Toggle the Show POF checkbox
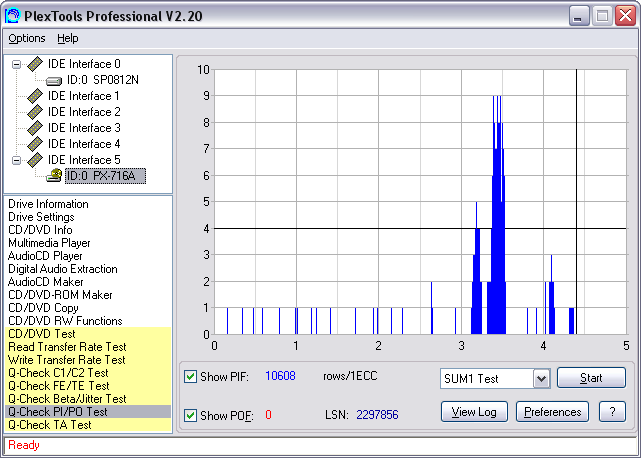Screen dimensions: 641x458 pyautogui.click(x=190, y=415)
